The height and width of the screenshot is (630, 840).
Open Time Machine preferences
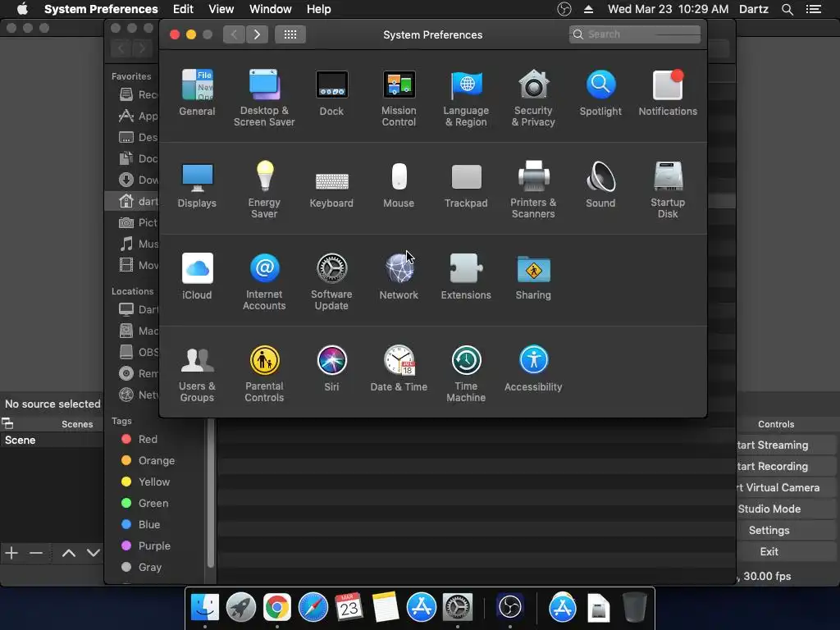point(466,374)
